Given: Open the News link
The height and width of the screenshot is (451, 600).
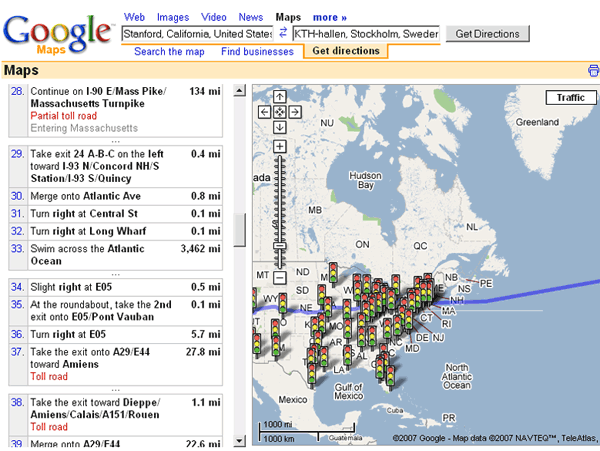Looking at the screenshot, I should click(x=251, y=17).
